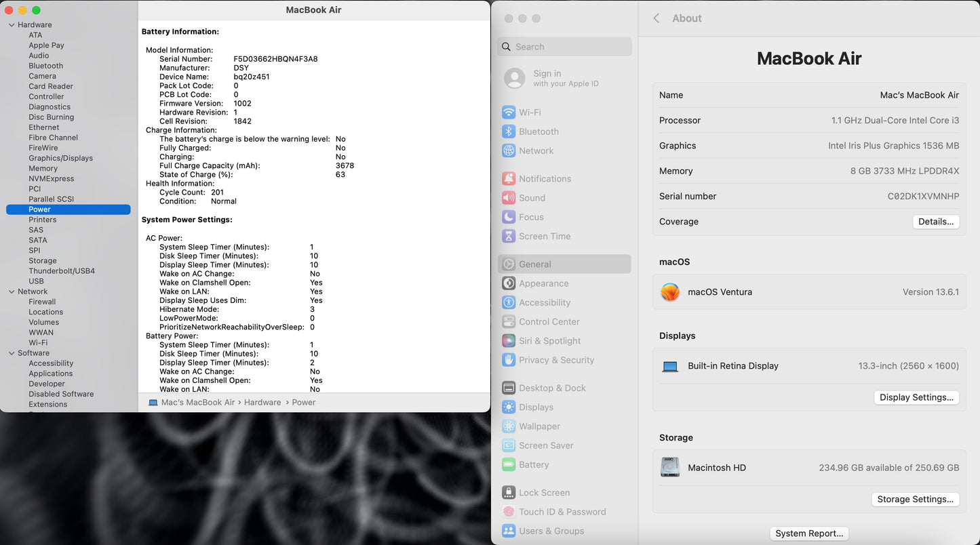Select the Siri & Spotlight icon
Image resolution: width=980 pixels, height=545 pixels.
[x=509, y=341]
